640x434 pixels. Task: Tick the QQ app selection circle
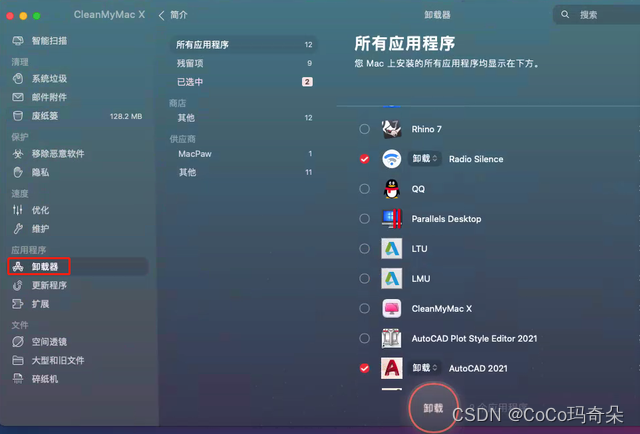click(364, 189)
